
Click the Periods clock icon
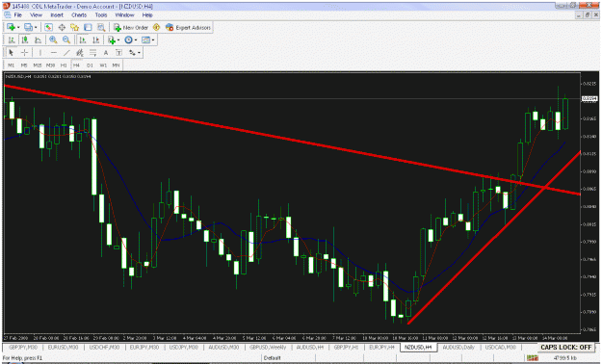pyautogui.click(x=129, y=39)
